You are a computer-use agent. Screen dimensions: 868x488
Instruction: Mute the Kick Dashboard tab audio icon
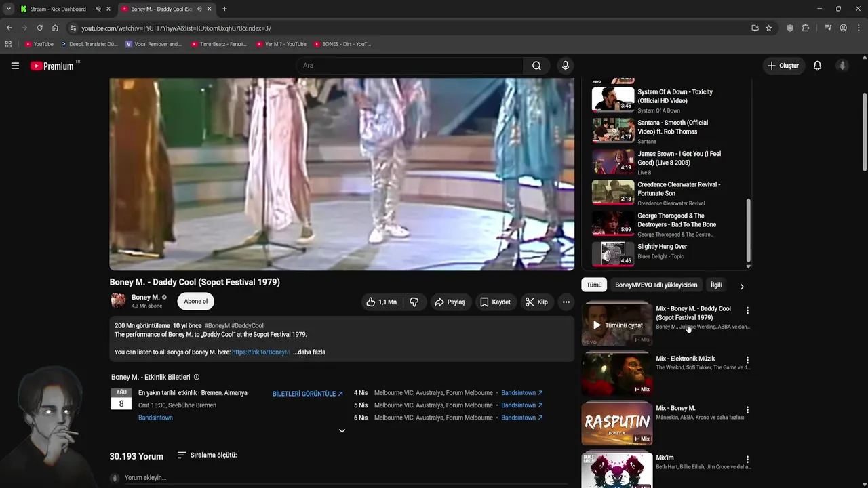(x=98, y=9)
